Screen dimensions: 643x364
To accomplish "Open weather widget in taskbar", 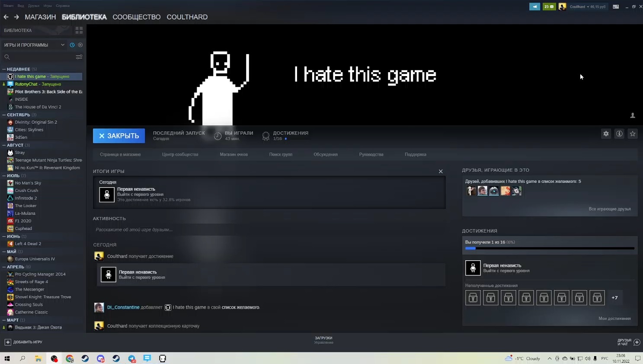I will coord(523,358).
